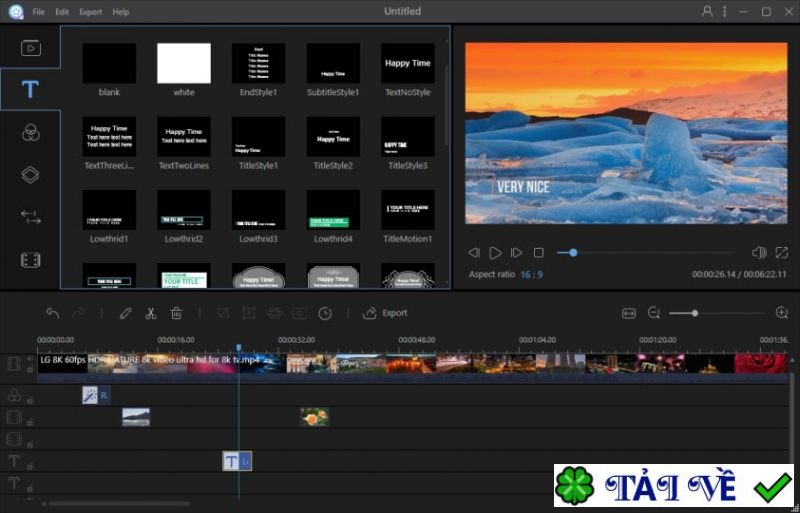
Task: Click the timeline zoom slider handle
Action: pyautogui.click(x=694, y=313)
